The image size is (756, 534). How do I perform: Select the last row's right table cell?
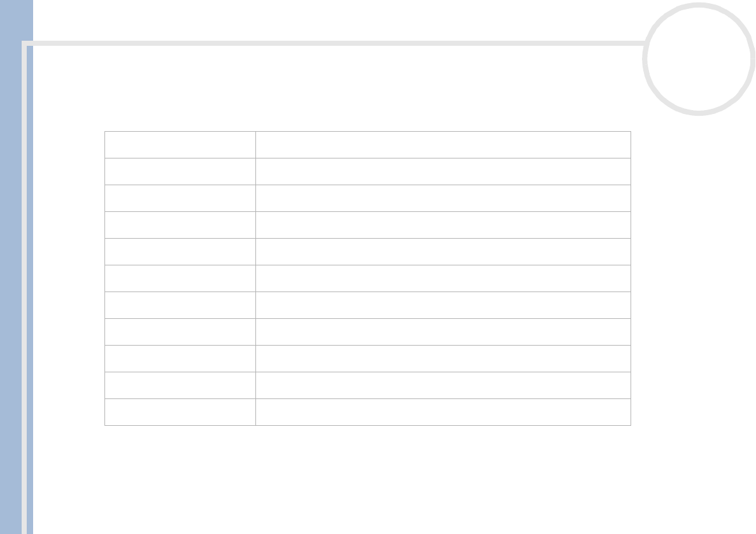(x=443, y=412)
